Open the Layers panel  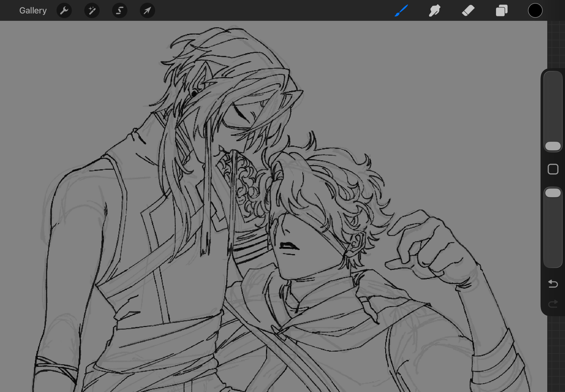[x=502, y=11]
